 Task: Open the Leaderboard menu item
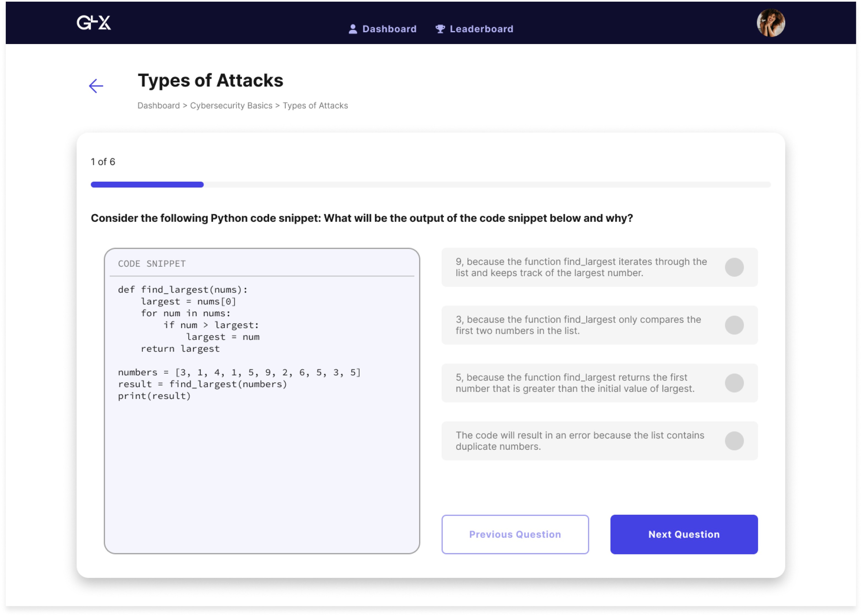coord(481,29)
